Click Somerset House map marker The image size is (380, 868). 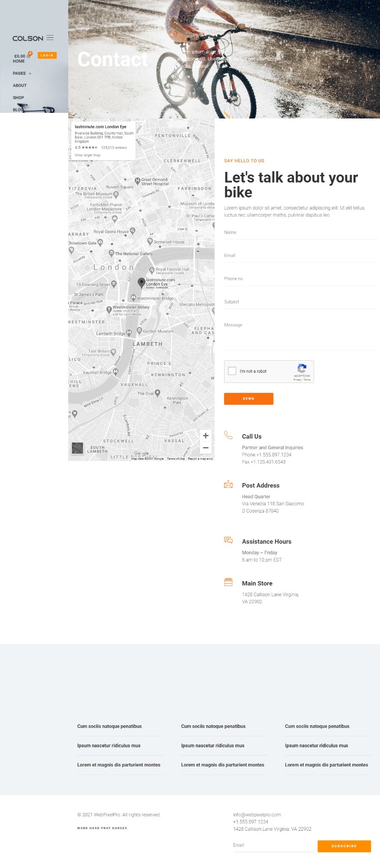pos(150,241)
